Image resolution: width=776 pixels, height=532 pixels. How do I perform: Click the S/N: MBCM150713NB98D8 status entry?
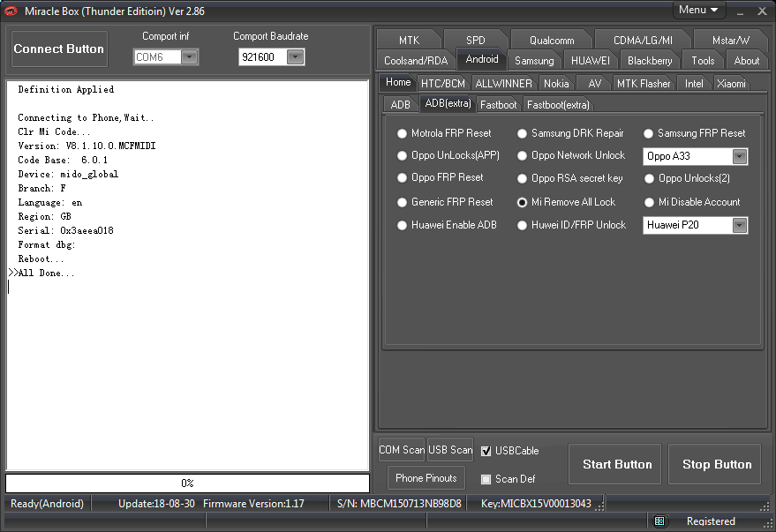click(399, 503)
